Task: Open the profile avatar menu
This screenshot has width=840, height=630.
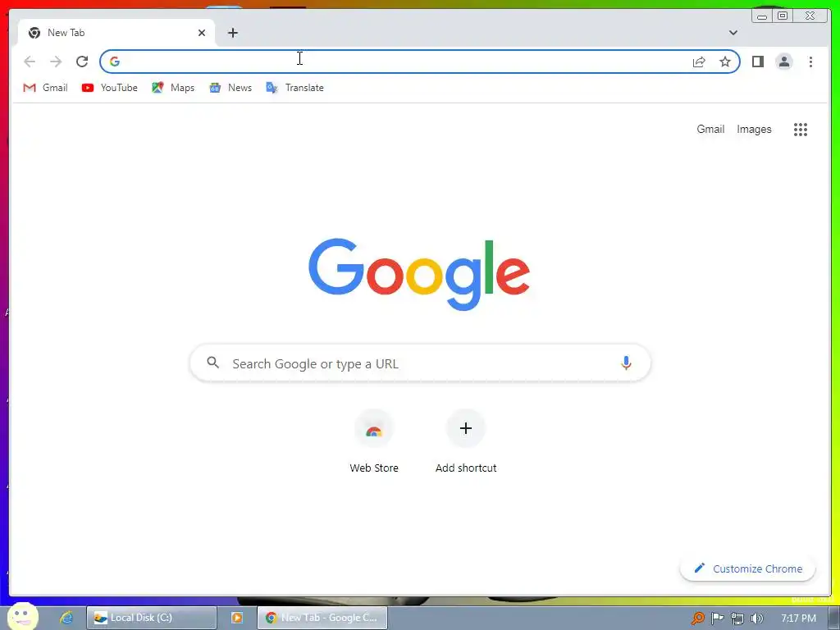Action: click(x=783, y=62)
